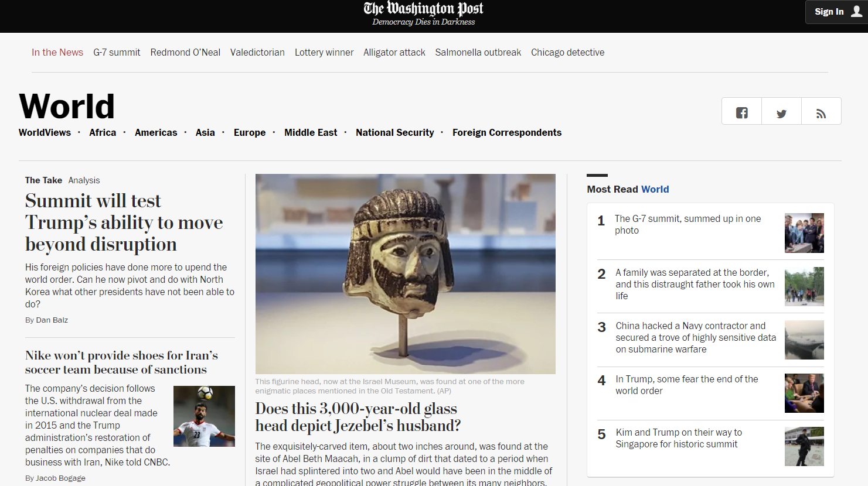Click the Analysis label beside The Take

tap(84, 180)
